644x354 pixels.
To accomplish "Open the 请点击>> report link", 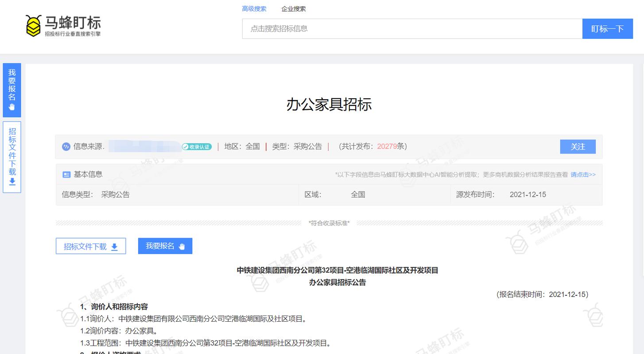I will tap(583, 175).
